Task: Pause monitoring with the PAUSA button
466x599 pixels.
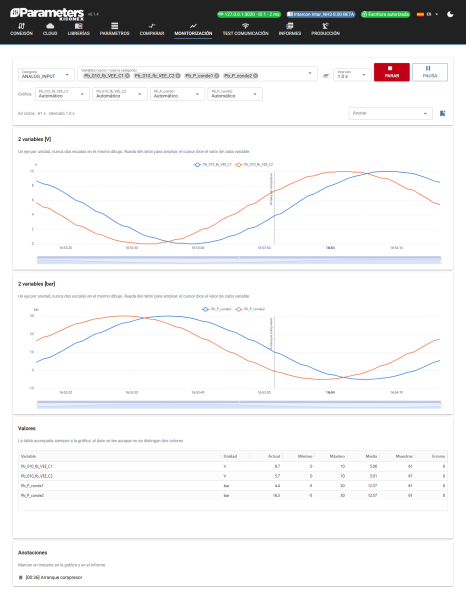Action: click(x=430, y=72)
